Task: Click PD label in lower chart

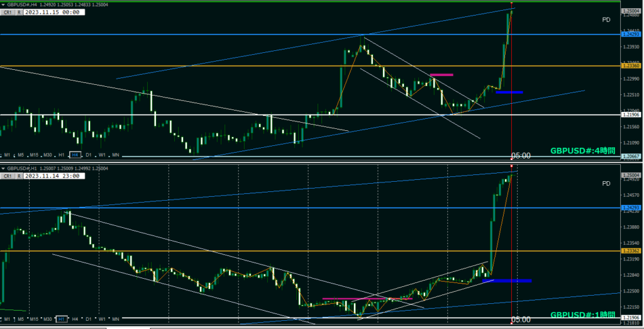Action: coord(606,183)
